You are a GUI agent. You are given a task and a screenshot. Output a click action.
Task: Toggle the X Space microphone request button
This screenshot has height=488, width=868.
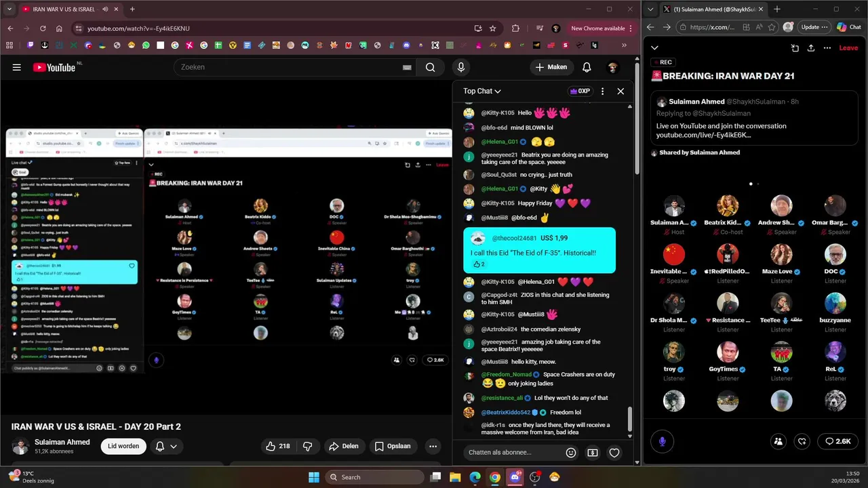(663, 441)
